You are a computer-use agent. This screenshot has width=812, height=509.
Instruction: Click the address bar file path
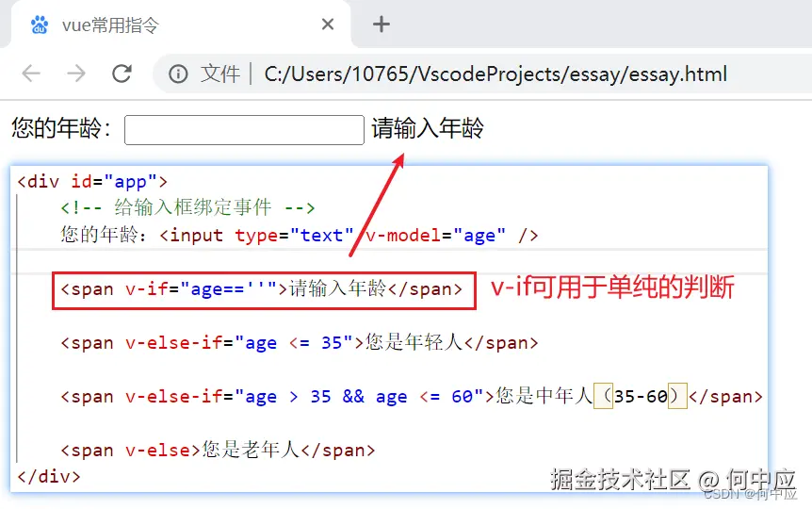[495, 74]
